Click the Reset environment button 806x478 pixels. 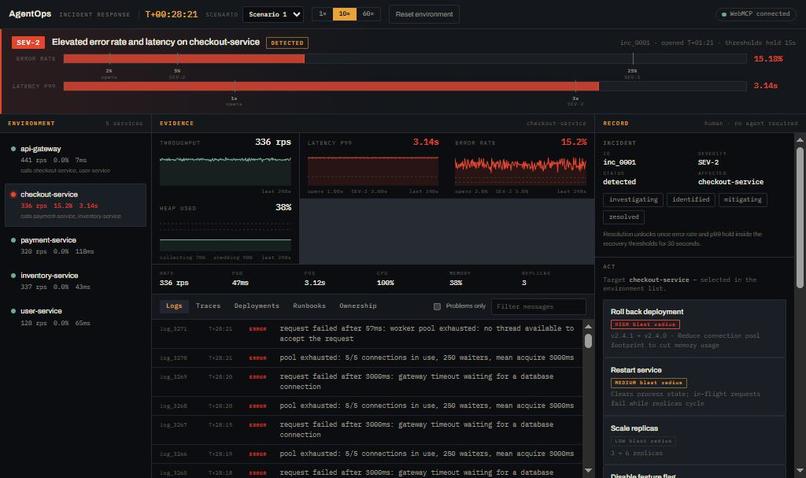pyautogui.click(x=424, y=14)
